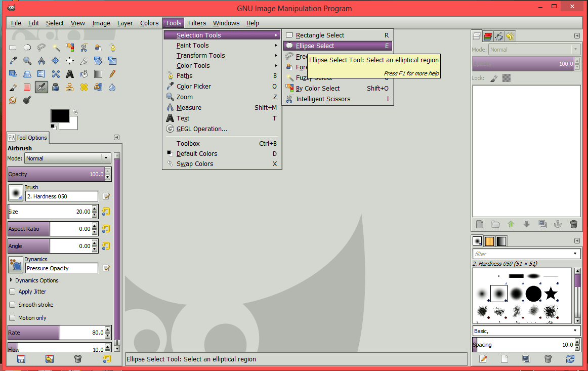The width and height of the screenshot is (588, 371).
Task: Select the Blend gradient tool icon
Action: [x=98, y=74]
